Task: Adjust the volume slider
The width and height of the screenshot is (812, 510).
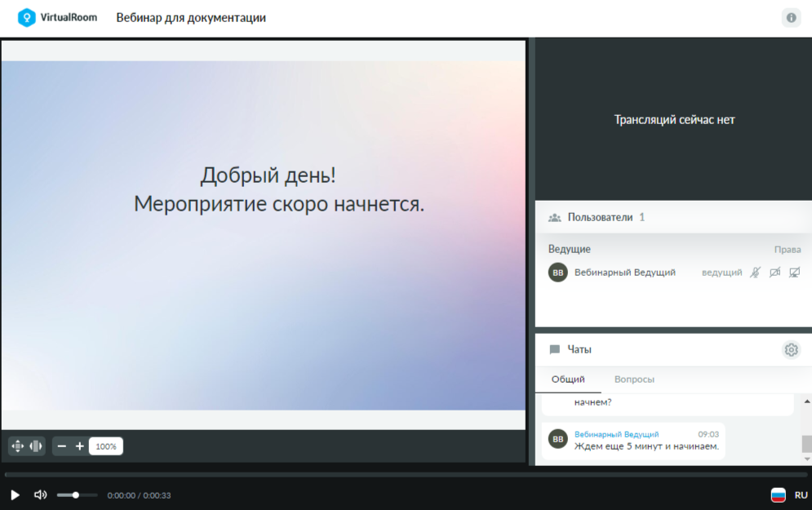Action: [x=77, y=495]
